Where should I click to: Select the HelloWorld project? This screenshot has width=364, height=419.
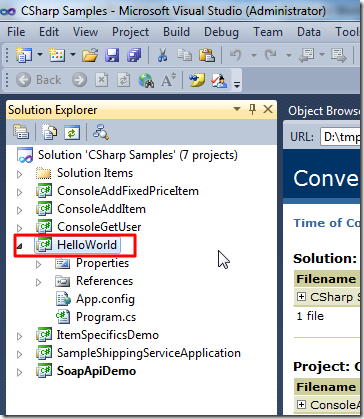(87, 245)
